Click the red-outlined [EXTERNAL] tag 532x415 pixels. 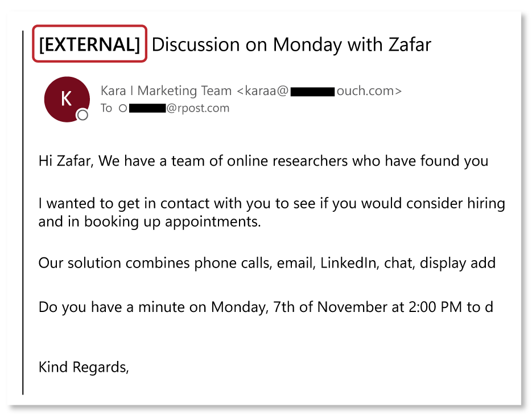pos(90,44)
